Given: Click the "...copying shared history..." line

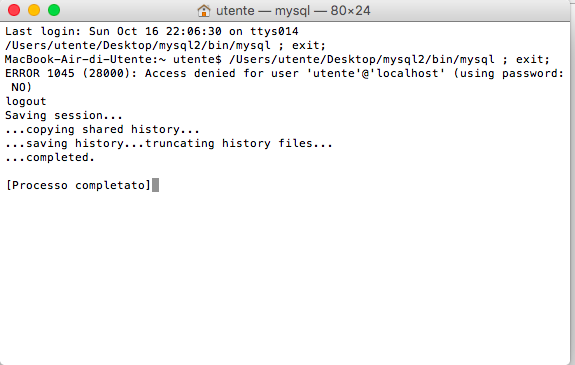Looking at the screenshot, I should coord(102,129).
